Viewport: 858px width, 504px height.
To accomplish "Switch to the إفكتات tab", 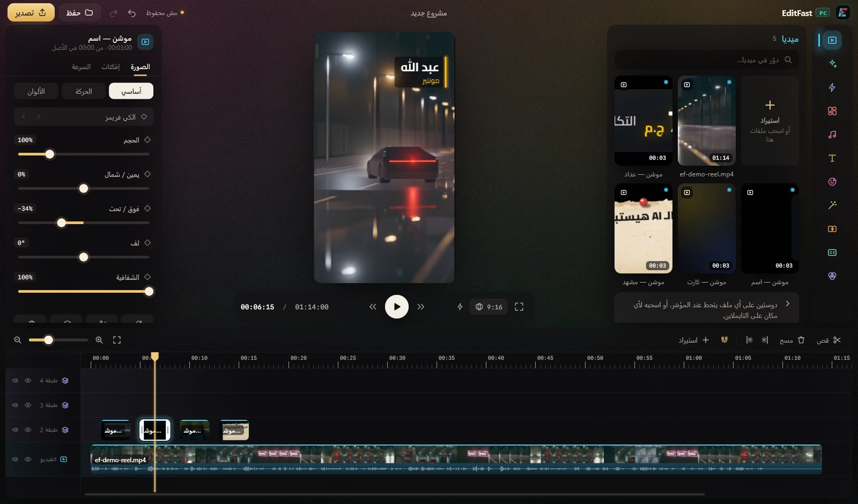I will coord(110,67).
